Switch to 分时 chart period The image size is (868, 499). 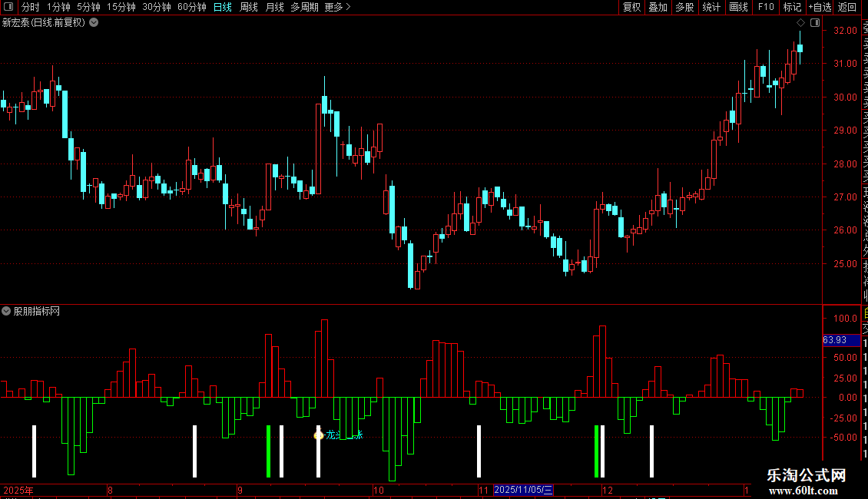tap(31, 7)
